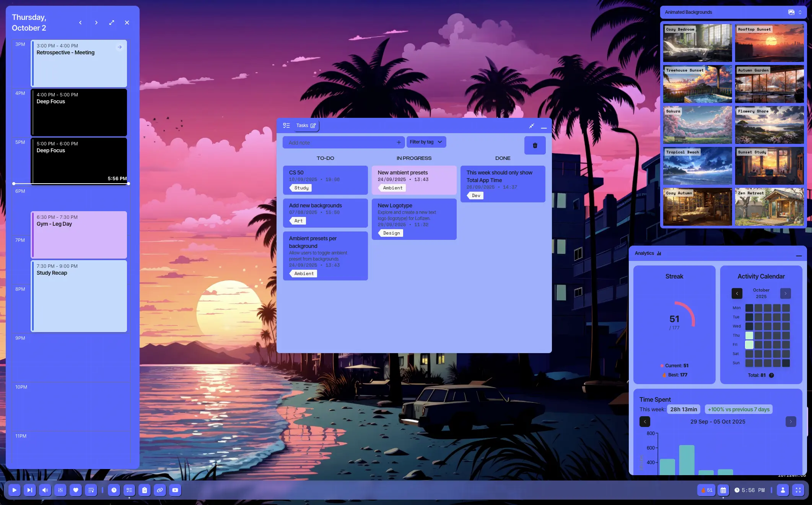Open the Filter by tag dropdown
The image size is (812, 505).
pyautogui.click(x=426, y=142)
